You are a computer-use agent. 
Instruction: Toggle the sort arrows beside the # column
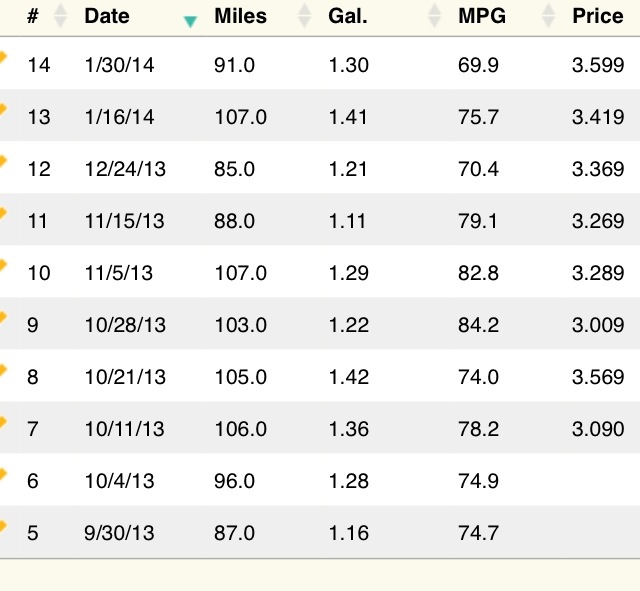tap(60, 16)
